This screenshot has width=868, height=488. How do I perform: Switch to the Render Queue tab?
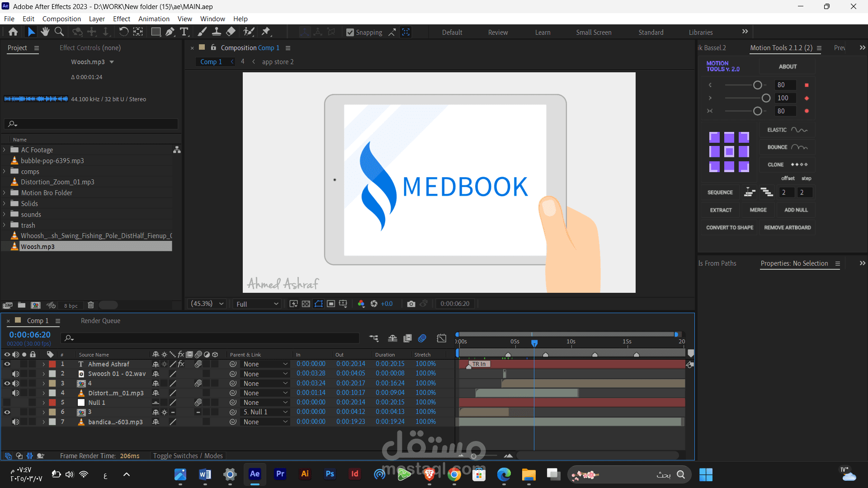pos(100,320)
